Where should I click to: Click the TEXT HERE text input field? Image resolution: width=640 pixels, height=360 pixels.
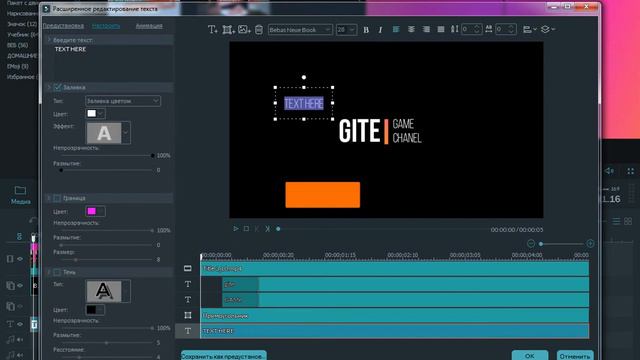pos(114,63)
